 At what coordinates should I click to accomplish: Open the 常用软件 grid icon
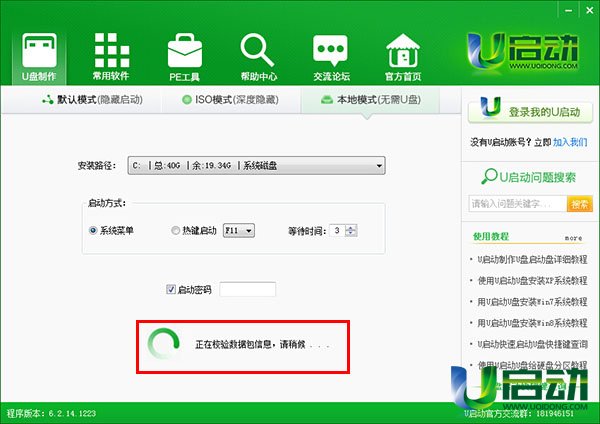[111, 57]
